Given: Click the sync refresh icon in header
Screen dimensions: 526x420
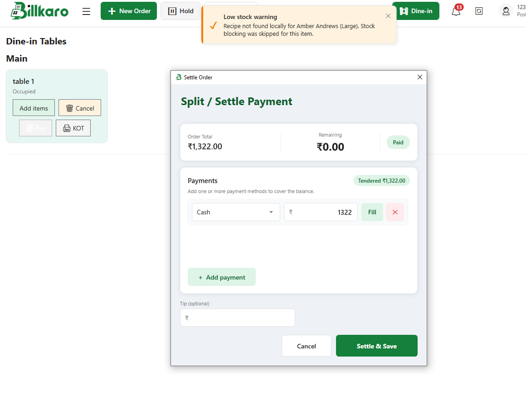Looking at the screenshot, I should coord(479,11).
